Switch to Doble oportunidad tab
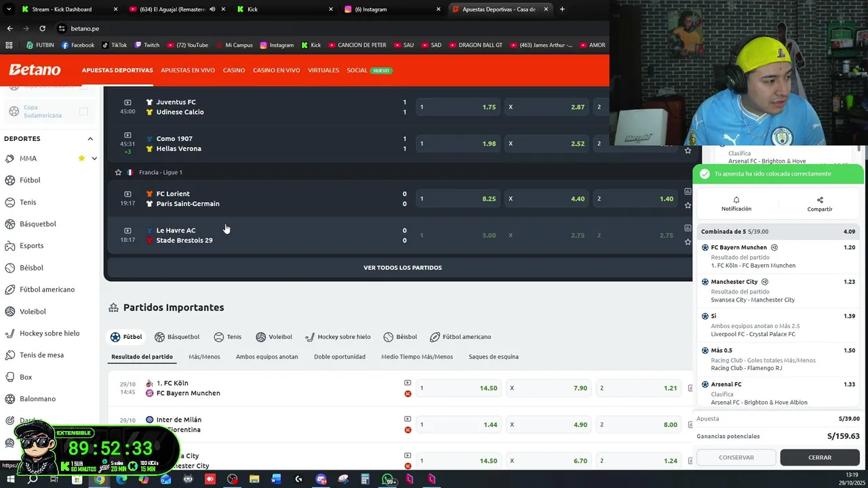Viewport: 868px width, 488px height. (x=340, y=357)
